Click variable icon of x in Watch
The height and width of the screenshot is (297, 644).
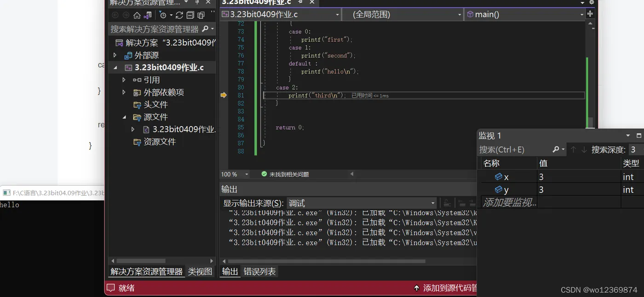click(x=498, y=177)
